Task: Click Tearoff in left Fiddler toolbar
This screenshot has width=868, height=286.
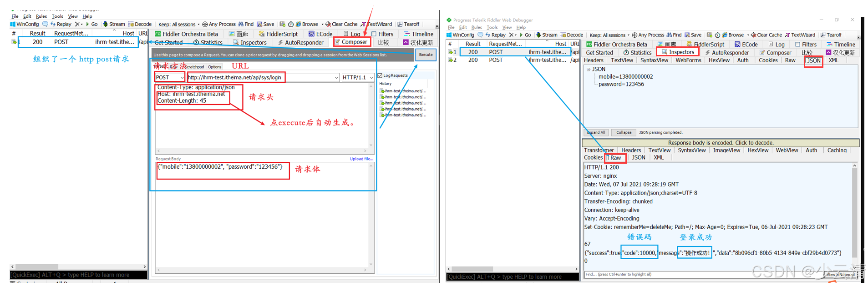Action: [408, 24]
